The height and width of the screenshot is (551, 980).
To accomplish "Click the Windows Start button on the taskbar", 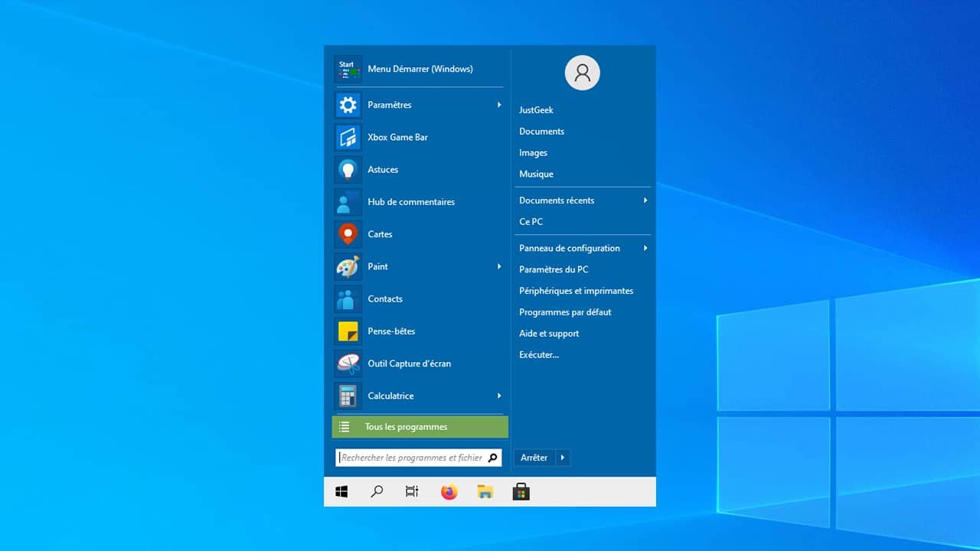I will (x=342, y=492).
